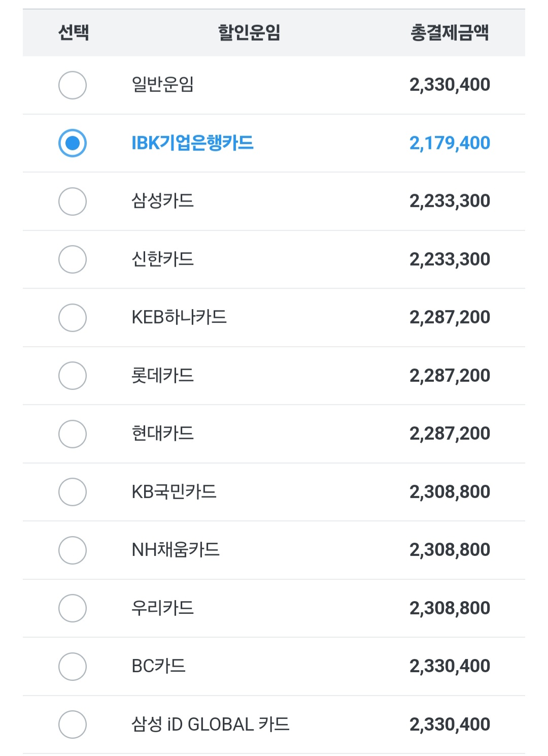Screen dimensions: 548x756
Task: Select the 삼성 iD GLOBAL 카드 radio button
Action: click(x=73, y=725)
